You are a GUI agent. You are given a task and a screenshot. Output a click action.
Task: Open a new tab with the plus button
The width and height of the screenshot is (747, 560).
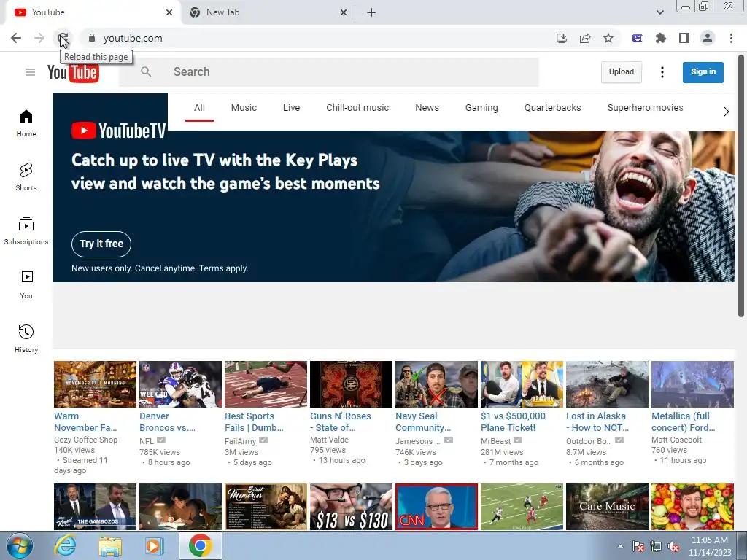tap(371, 12)
